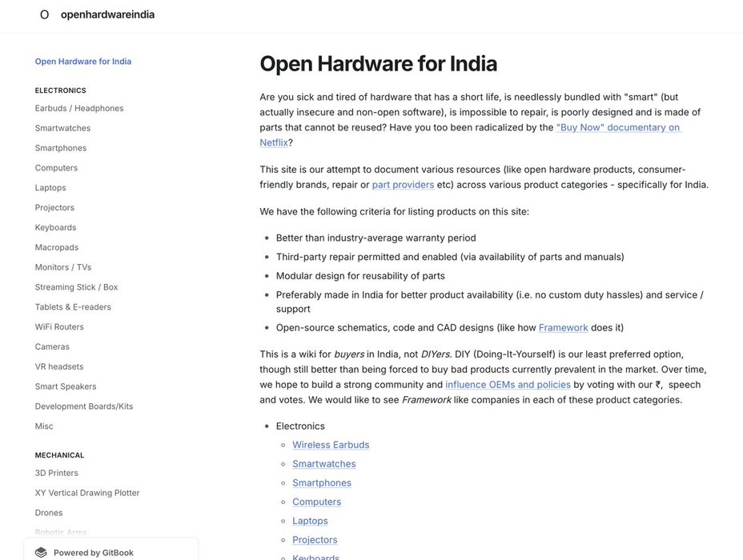Click the GitBook logo icon
The image size is (743, 560).
pos(41,553)
